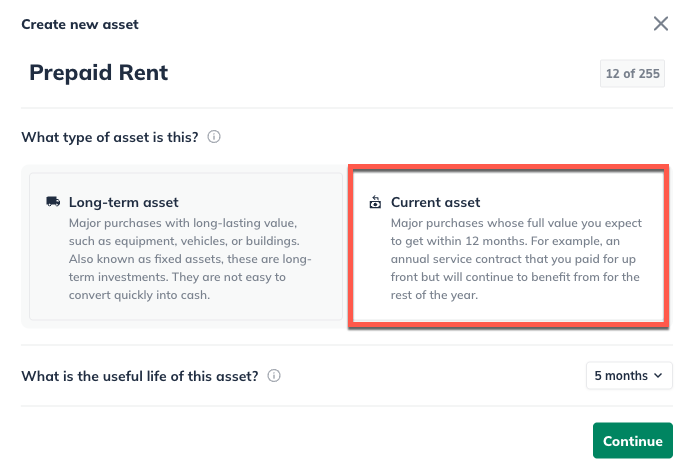
Task: Select the Current asset option card
Action: click(508, 247)
